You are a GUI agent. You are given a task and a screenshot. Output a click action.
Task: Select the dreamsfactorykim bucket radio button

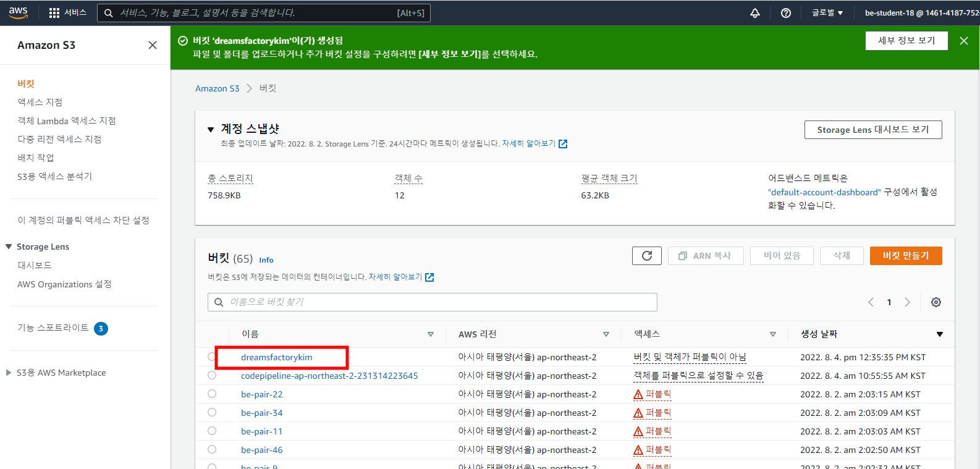pyautogui.click(x=212, y=357)
